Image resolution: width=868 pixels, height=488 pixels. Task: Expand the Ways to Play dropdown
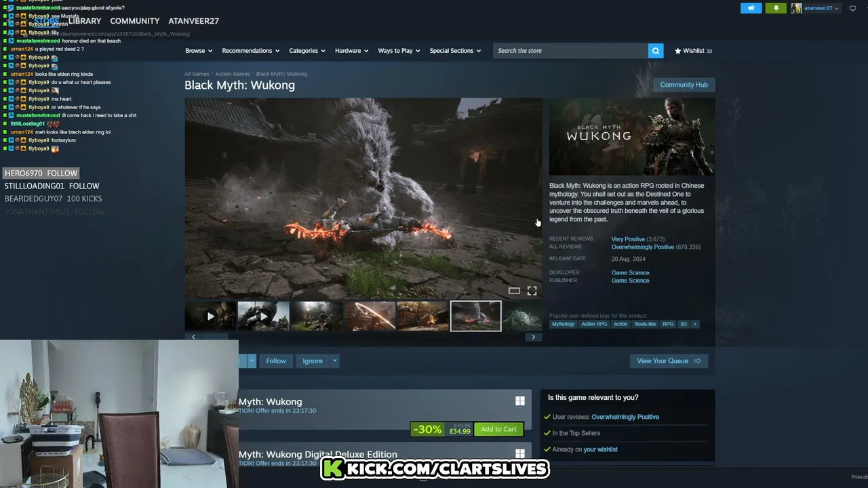pos(399,51)
